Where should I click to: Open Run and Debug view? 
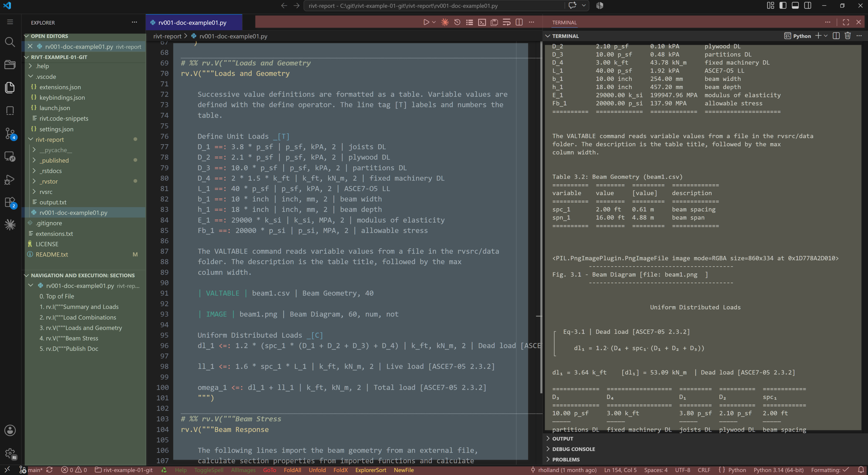click(x=10, y=180)
